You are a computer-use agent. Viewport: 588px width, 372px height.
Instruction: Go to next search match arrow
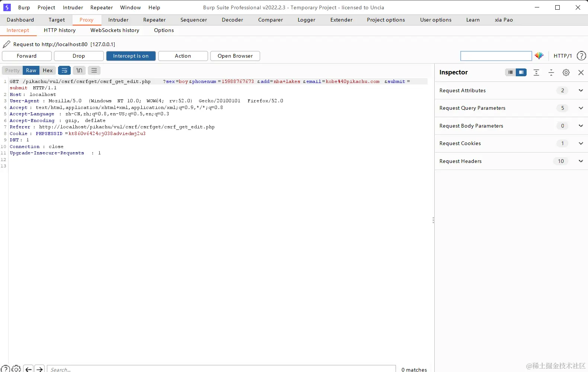[39, 369]
